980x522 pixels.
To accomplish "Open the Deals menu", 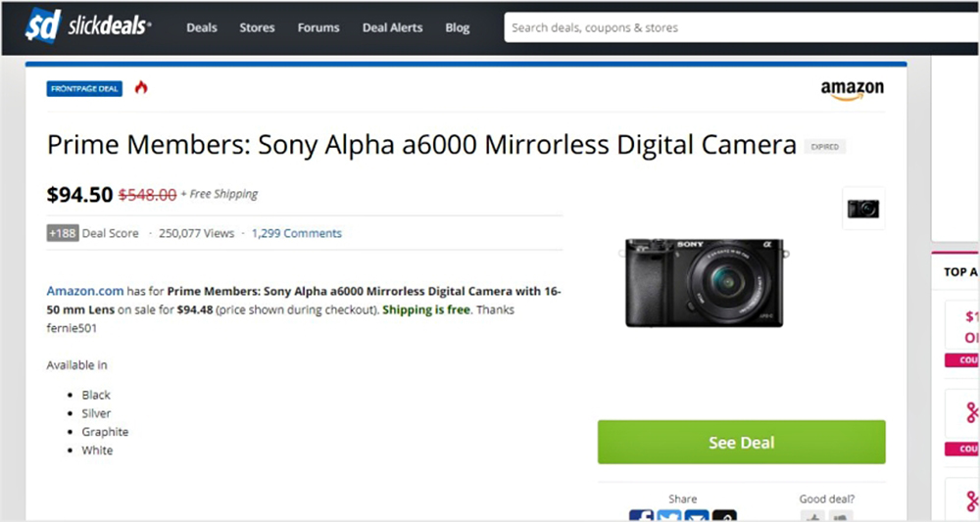I will (x=202, y=27).
